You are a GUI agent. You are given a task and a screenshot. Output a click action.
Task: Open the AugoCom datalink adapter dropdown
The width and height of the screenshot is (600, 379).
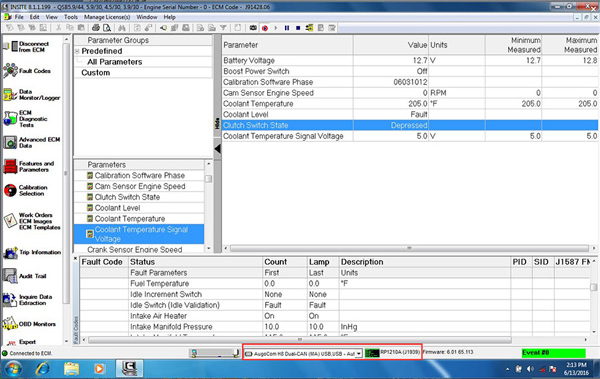tap(359, 354)
